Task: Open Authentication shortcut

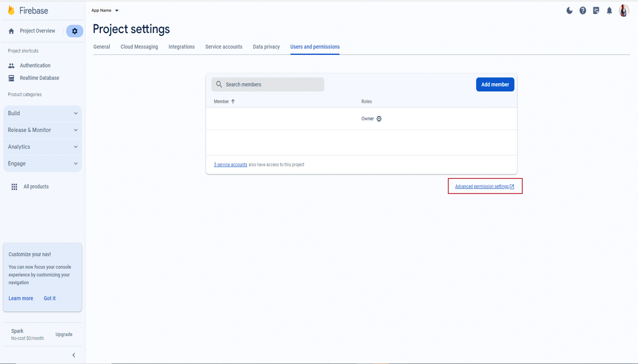Action: point(35,65)
